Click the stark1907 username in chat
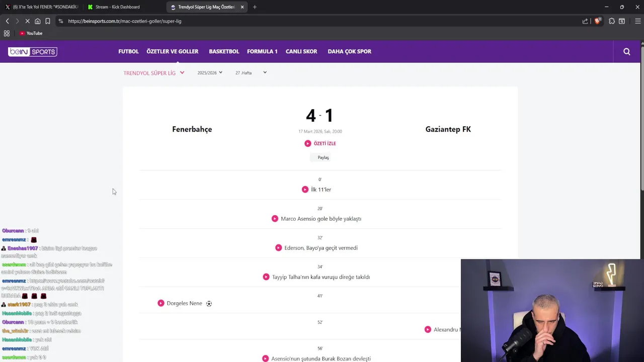The width and height of the screenshot is (644, 362). (x=19, y=305)
